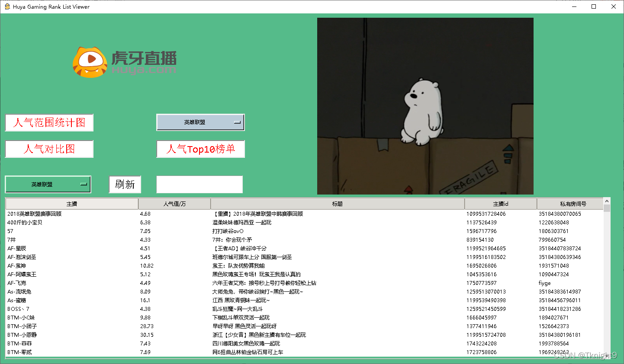This screenshot has width=624, height=364.
Task: Click title 打打峡谷ovO
Action: click(x=228, y=231)
